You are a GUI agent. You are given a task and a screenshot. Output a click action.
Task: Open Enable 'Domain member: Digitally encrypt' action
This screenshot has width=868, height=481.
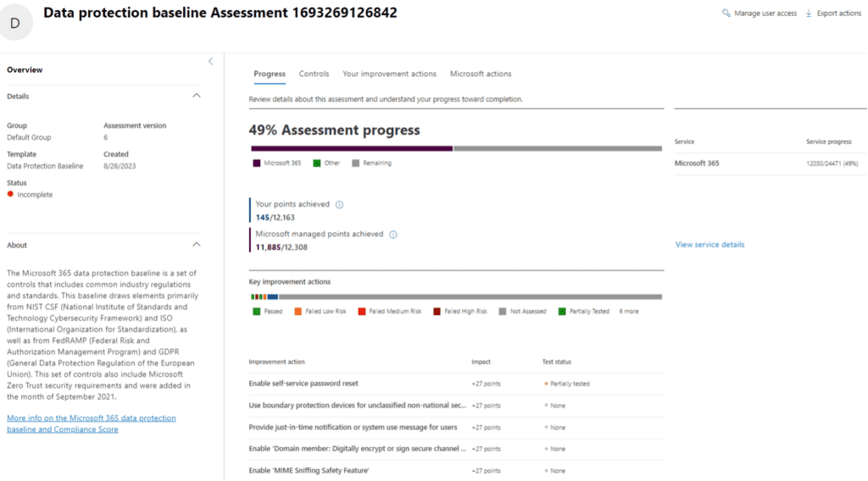click(x=357, y=449)
